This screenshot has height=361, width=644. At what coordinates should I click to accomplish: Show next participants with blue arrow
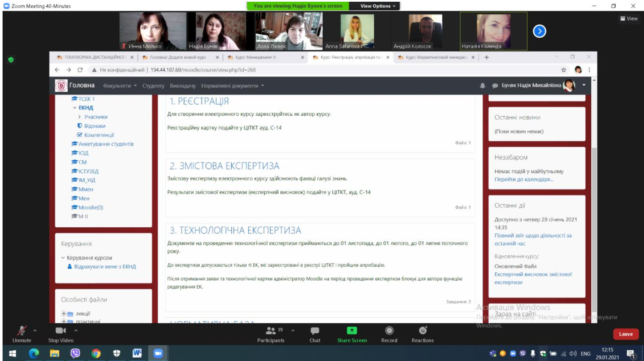(539, 31)
